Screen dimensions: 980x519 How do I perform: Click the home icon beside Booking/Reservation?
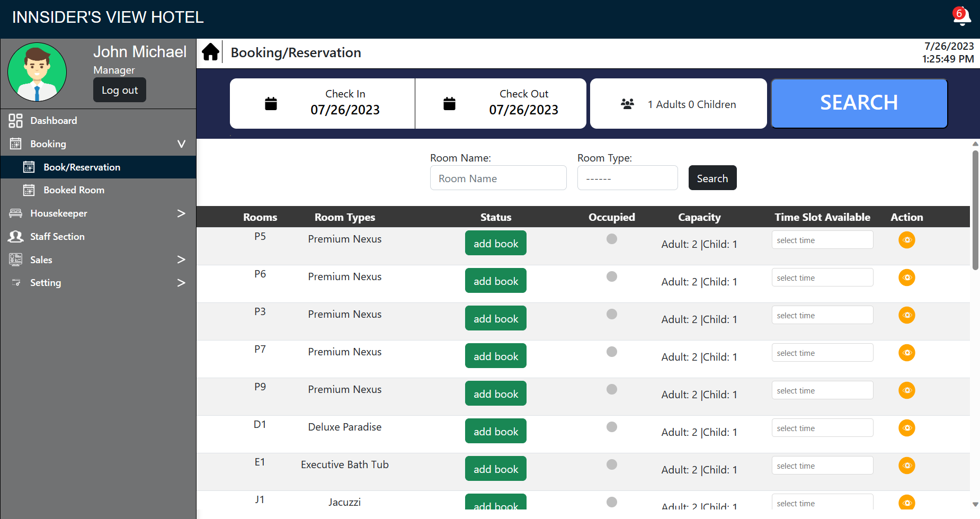[210, 52]
